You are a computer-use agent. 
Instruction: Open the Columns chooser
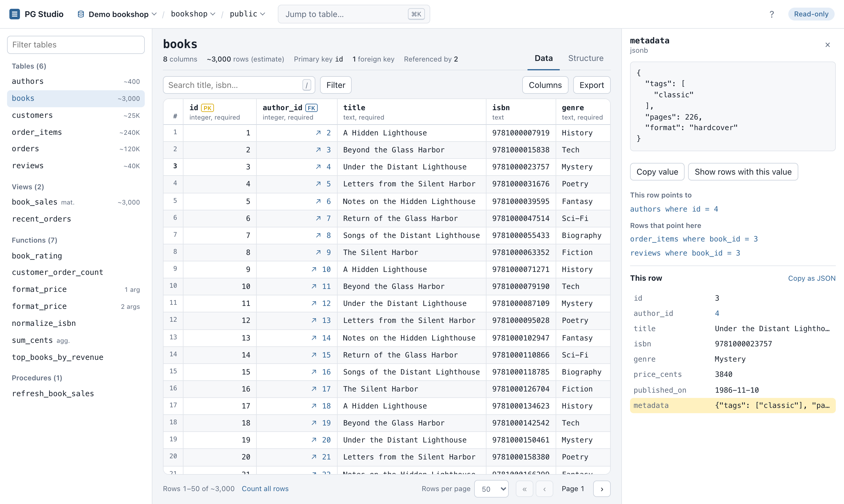pyautogui.click(x=545, y=85)
